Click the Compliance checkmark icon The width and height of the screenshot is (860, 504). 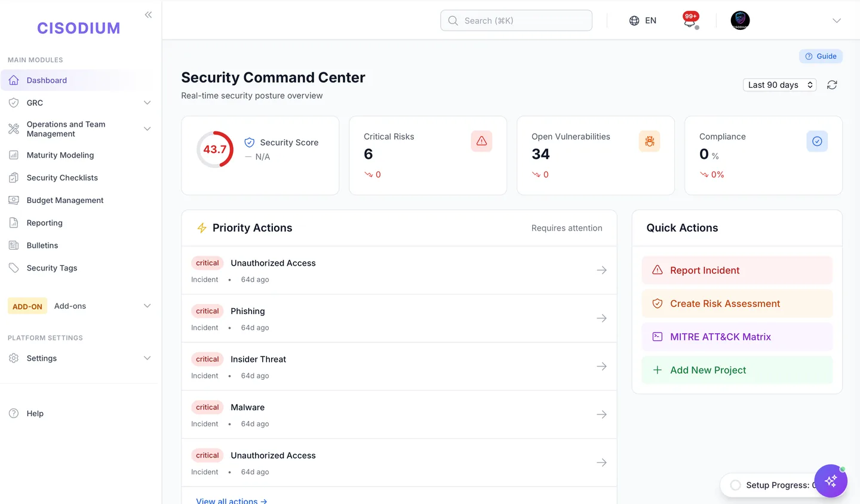point(817,141)
